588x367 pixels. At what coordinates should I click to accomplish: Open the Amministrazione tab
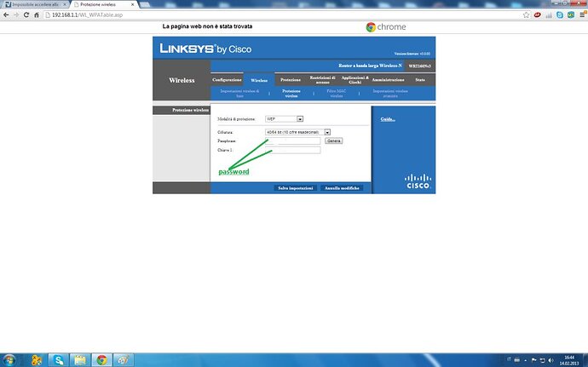pos(388,79)
